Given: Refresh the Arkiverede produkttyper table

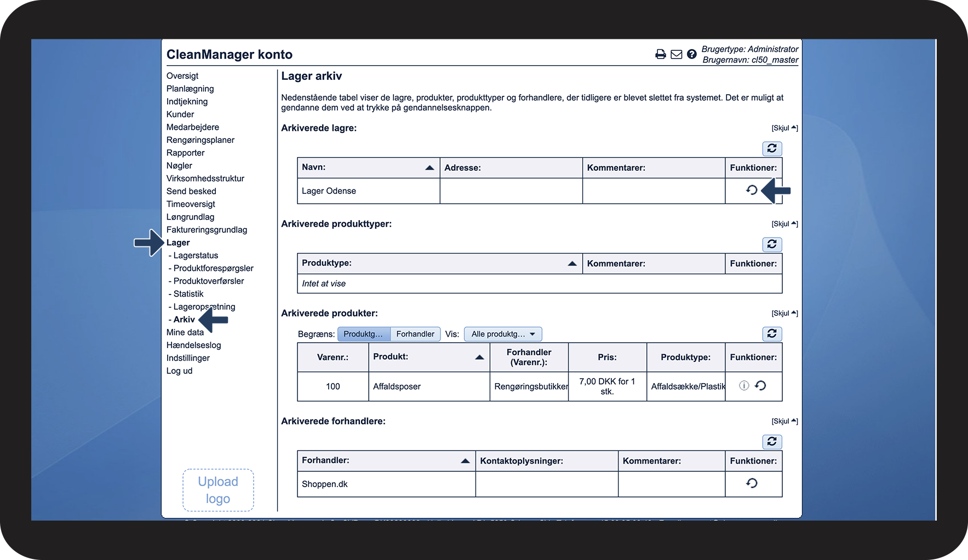Looking at the screenshot, I should coord(772,244).
